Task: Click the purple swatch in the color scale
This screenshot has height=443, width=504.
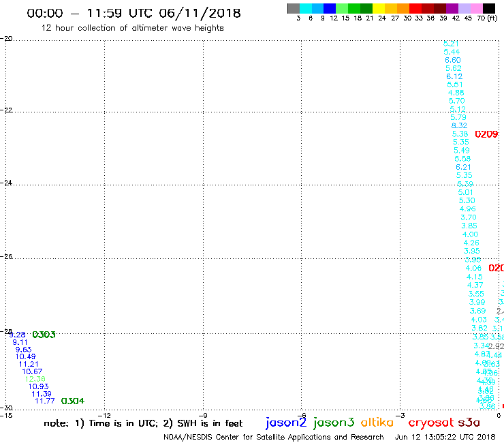Action: point(452,8)
